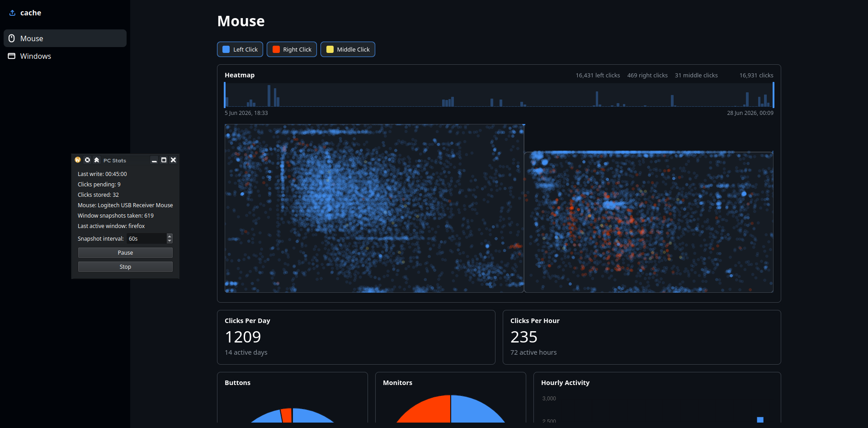Click the blue bar in Hourly Activity
The image size is (868, 428).
click(x=760, y=420)
